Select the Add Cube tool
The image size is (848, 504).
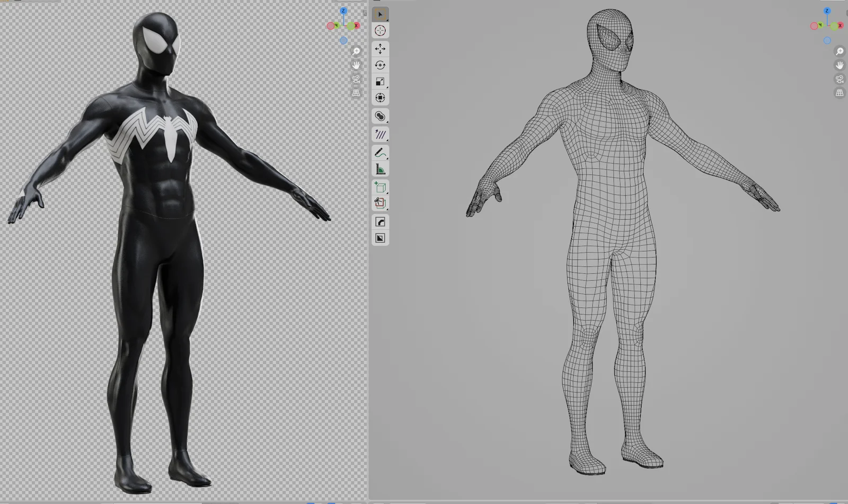[x=379, y=187]
